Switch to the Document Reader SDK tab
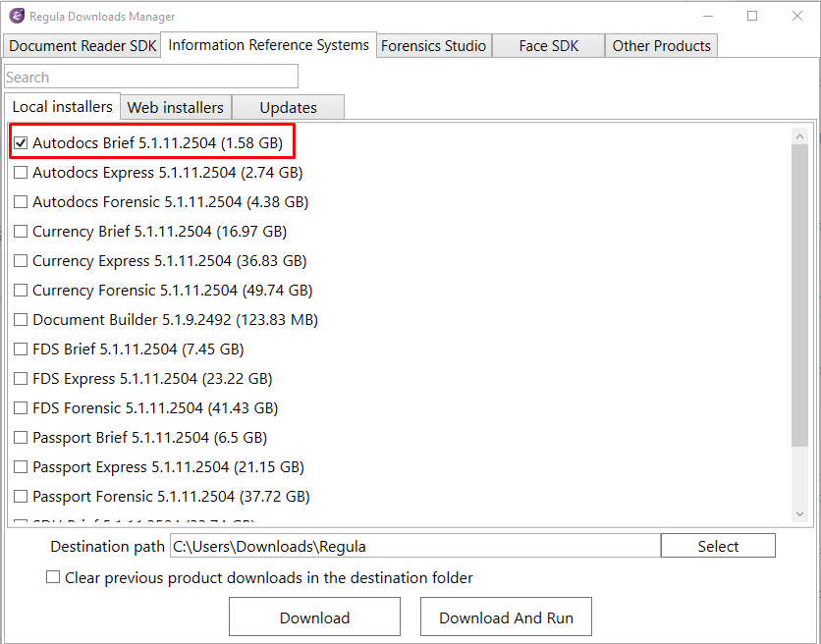Image resolution: width=821 pixels, height=644 pixels. coord(82,46)
